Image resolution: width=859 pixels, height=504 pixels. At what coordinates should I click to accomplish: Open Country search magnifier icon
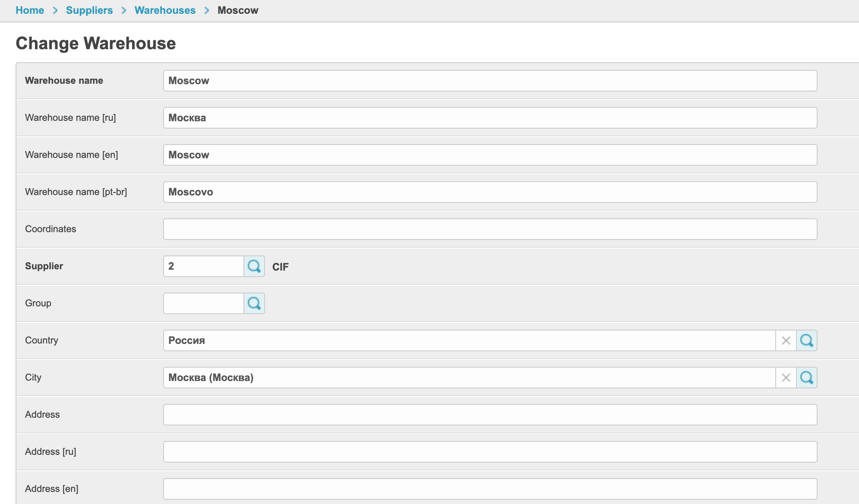click(x=806, y=340)
